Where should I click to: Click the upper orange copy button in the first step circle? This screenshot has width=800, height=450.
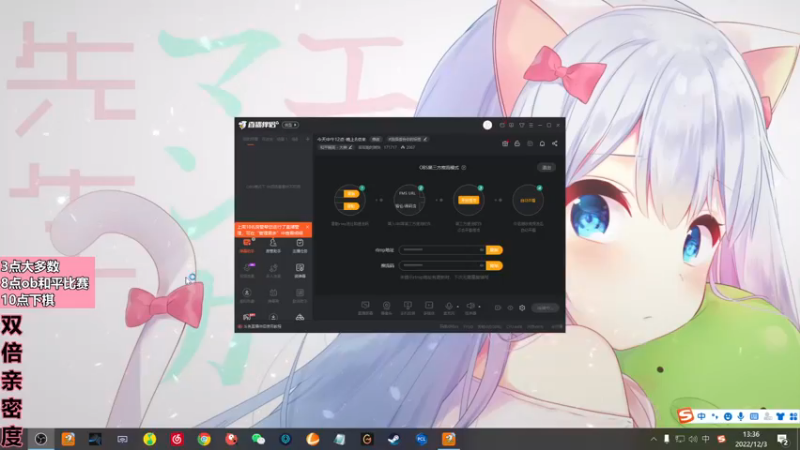[x=351, y=194]
